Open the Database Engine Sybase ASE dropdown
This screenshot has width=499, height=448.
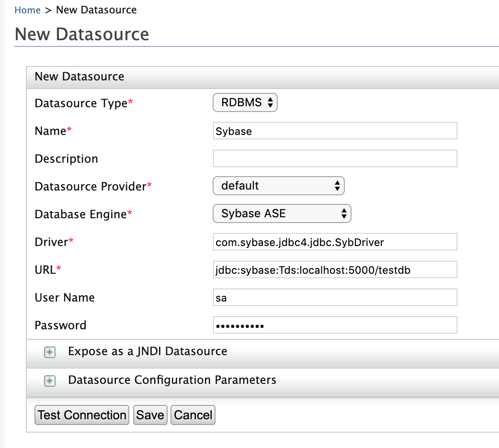pyautogui.click(x=282, y=213)
